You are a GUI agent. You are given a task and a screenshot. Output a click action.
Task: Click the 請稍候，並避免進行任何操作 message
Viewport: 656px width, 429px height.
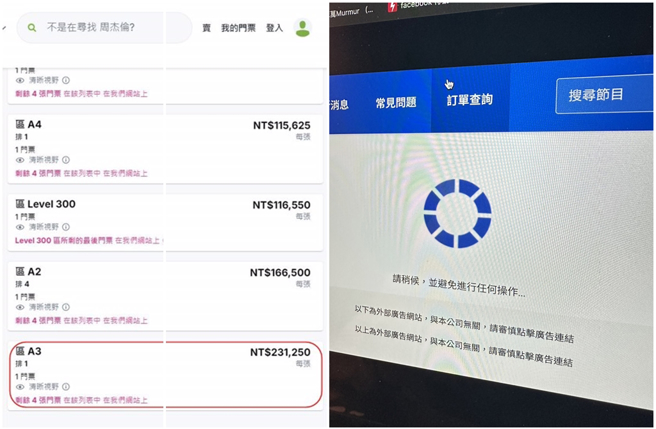pos(459,285)
